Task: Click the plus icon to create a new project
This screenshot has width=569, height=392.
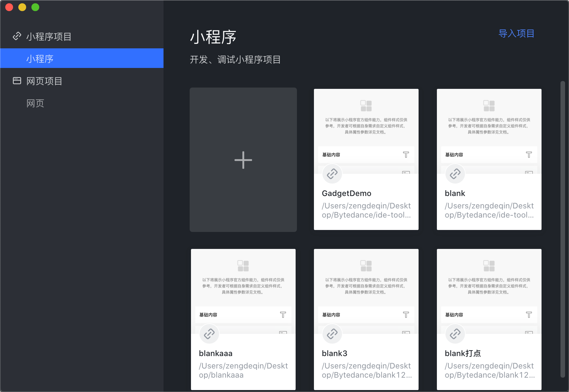Action: pos(243,160)
